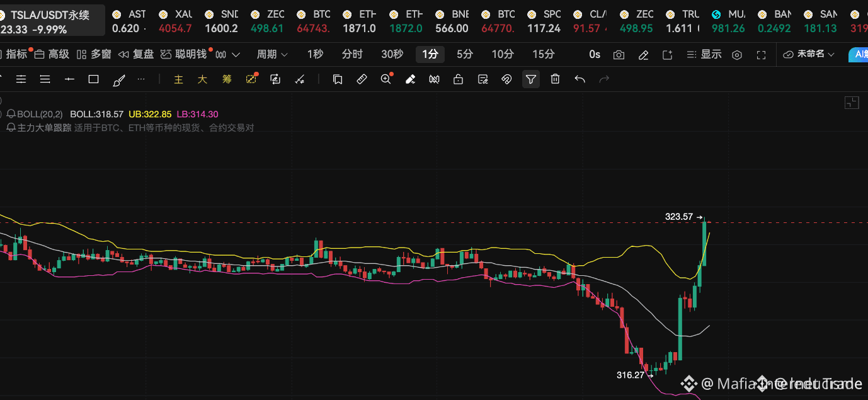Click the pencil edit icon beside camera

(x=643, y=55)
